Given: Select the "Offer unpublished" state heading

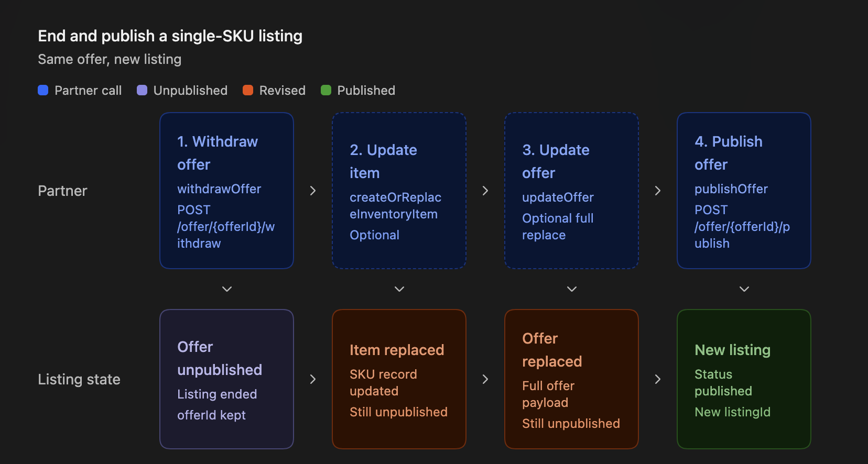Looking at the screenshot, I should point(220,358).
